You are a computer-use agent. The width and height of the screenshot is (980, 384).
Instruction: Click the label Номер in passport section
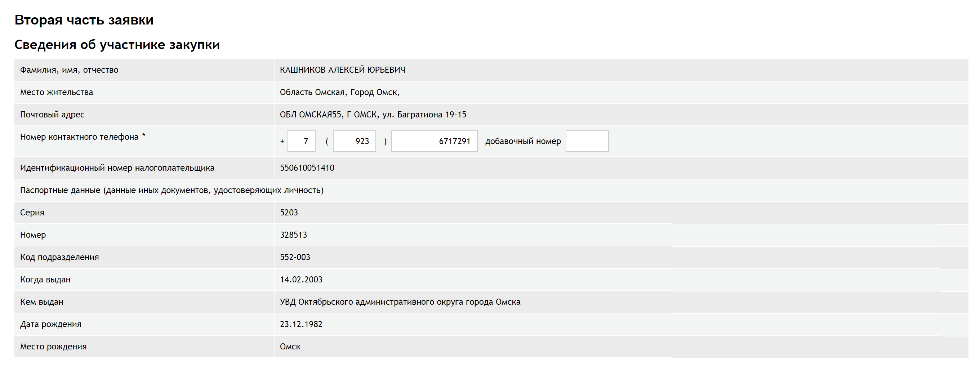pos(33,235)
